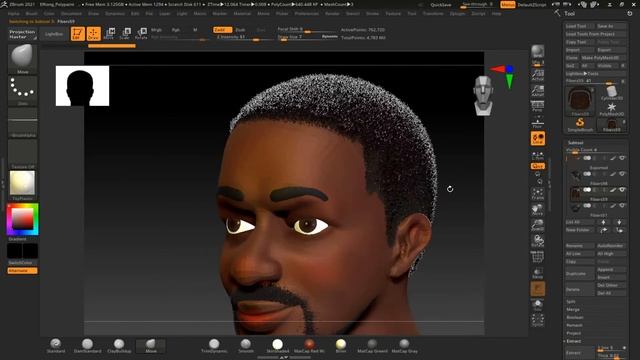Expand the Merge section in Subtool panel
This screenshot has height=360, width=640.
tap(573, 309)
